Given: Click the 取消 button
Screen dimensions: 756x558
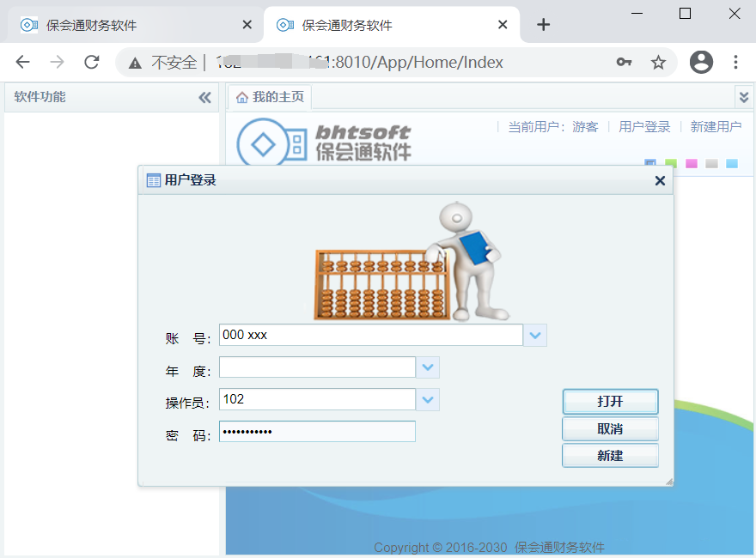Looking at the screenshot, I should (610, 428).
